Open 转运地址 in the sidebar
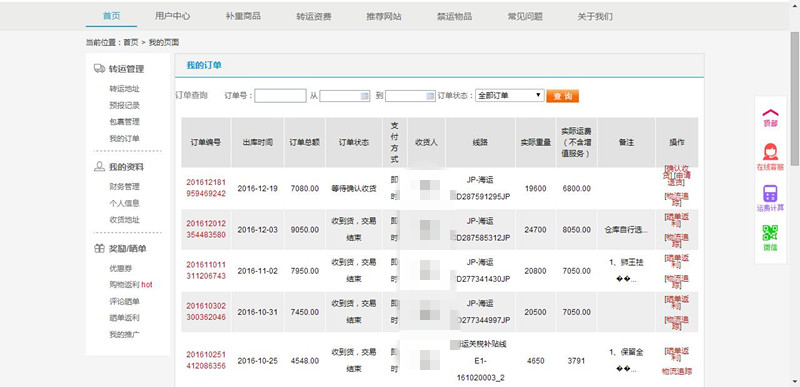 click(x=124, y=89)
